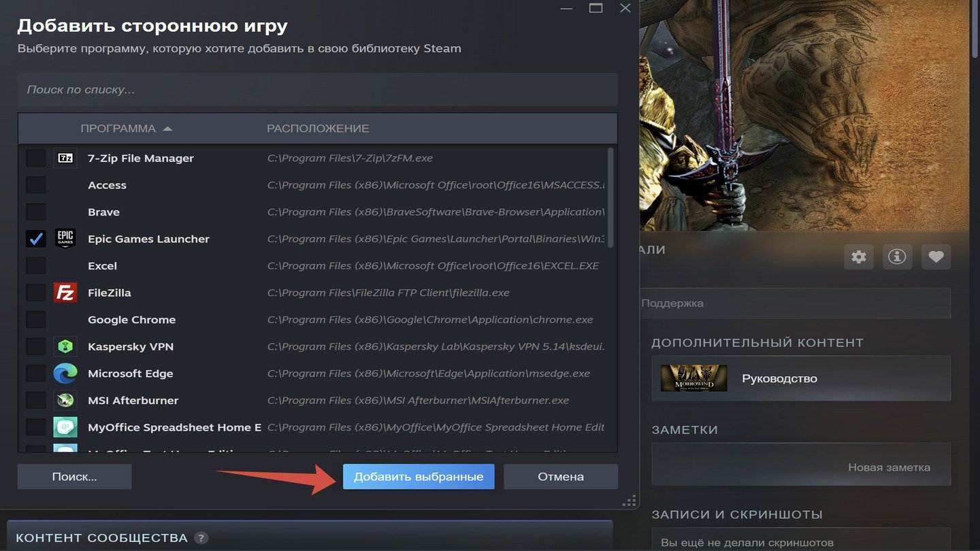The height and width of the screenshot is (551, 980).
Task: Click the filezilla.exe location path
Action: (388, 293)
